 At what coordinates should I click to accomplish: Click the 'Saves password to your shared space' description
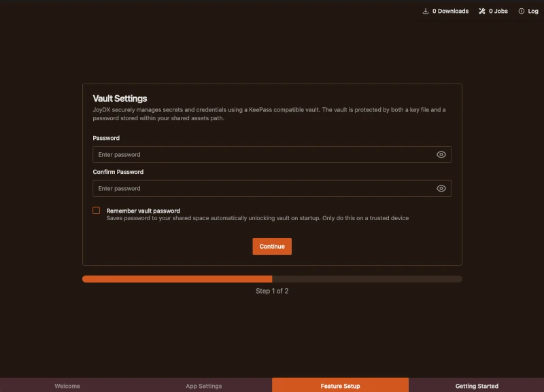258,218
